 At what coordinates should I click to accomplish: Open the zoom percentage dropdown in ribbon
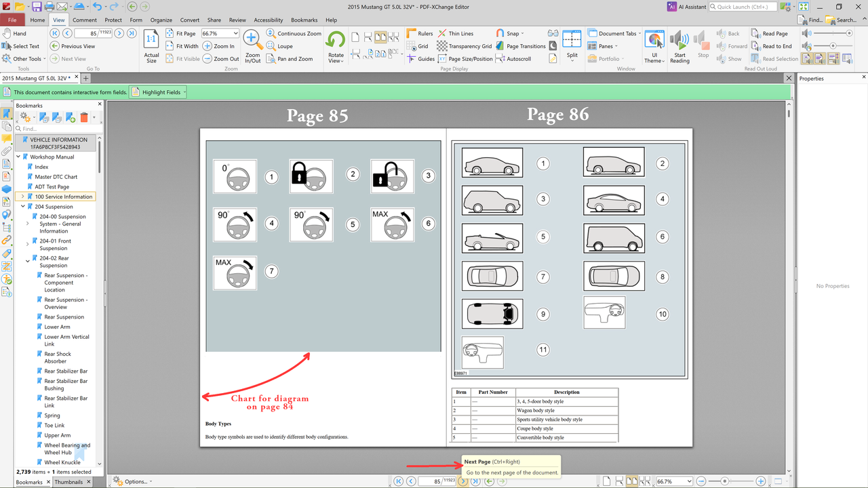(x=220, y=33)
